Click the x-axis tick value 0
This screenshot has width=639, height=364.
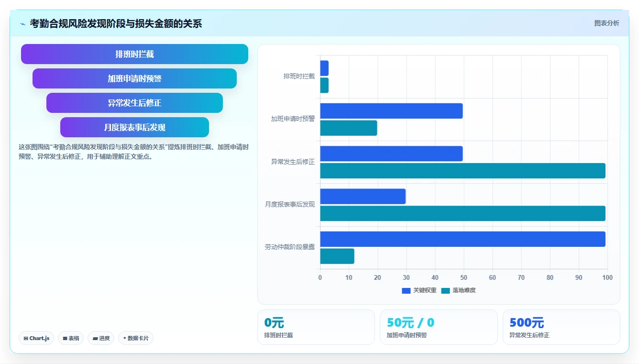(320, 278)
